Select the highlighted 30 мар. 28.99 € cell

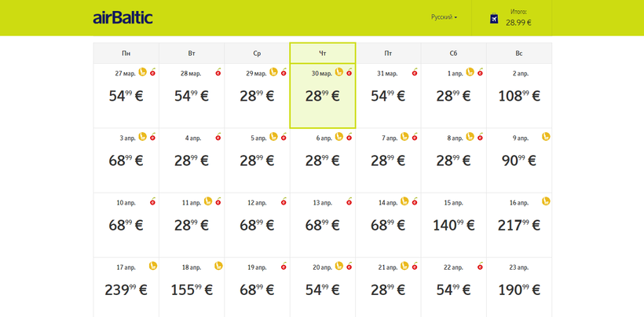(323, 96)
